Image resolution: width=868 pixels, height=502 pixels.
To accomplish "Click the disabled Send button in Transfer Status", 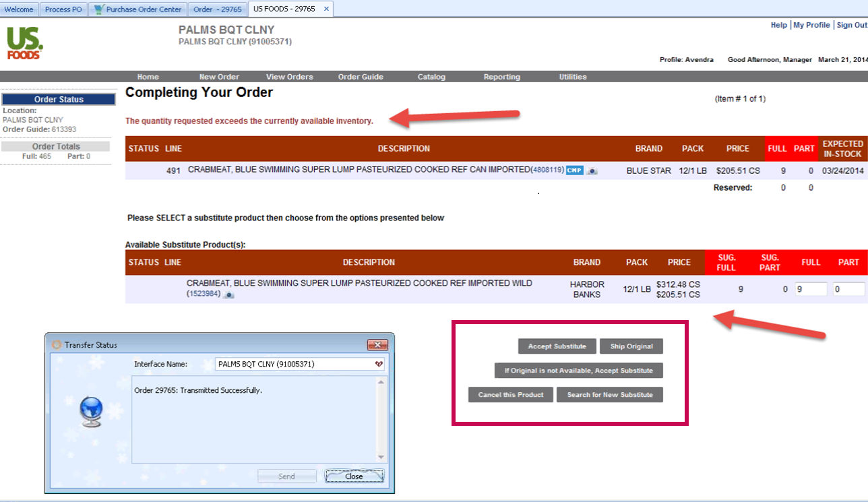I will 286,476.
